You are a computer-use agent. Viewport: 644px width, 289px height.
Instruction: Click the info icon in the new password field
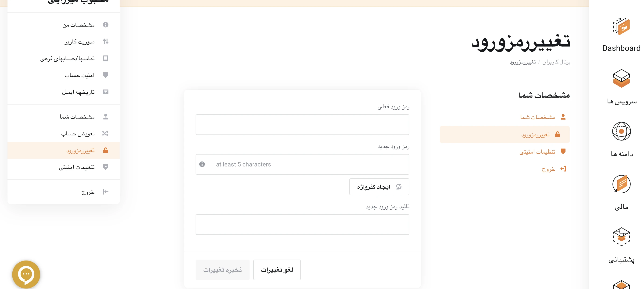(x=202, y=164)
